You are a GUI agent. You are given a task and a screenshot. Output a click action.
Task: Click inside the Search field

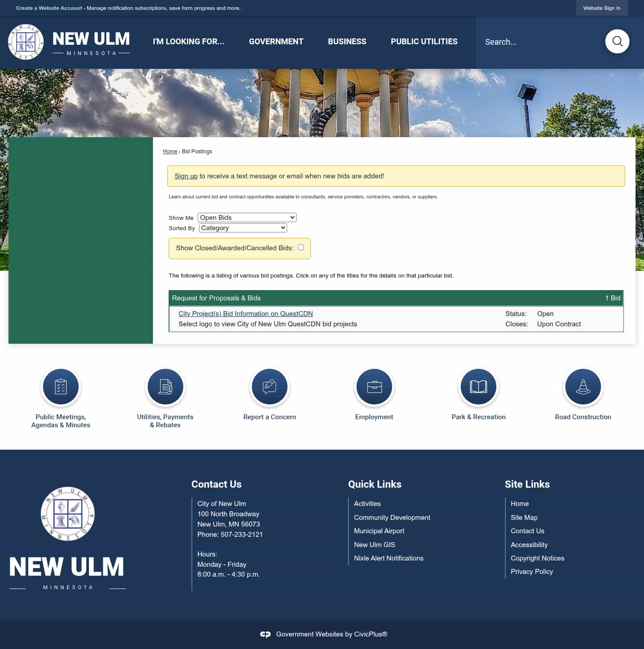(528, 42)
